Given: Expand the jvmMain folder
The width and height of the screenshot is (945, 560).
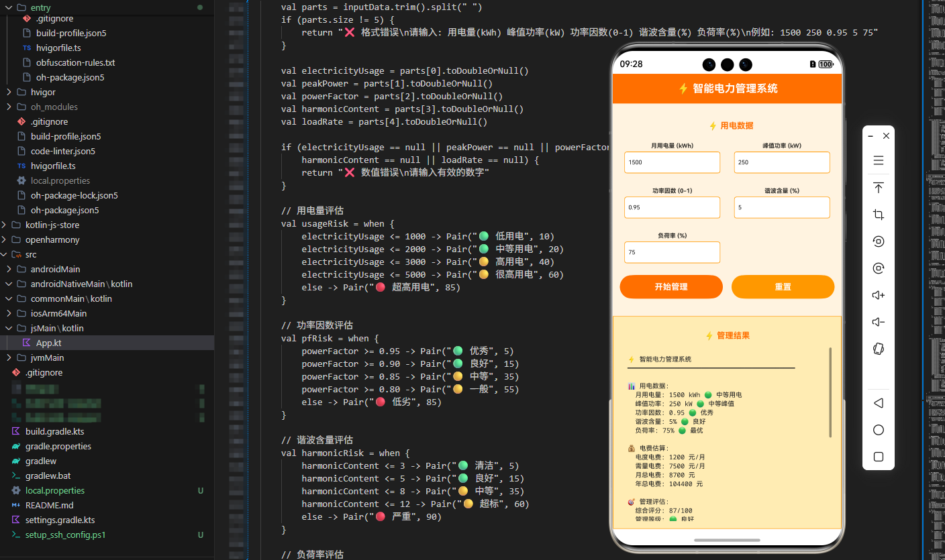Looking at the screenshot, I should [8, 357].
